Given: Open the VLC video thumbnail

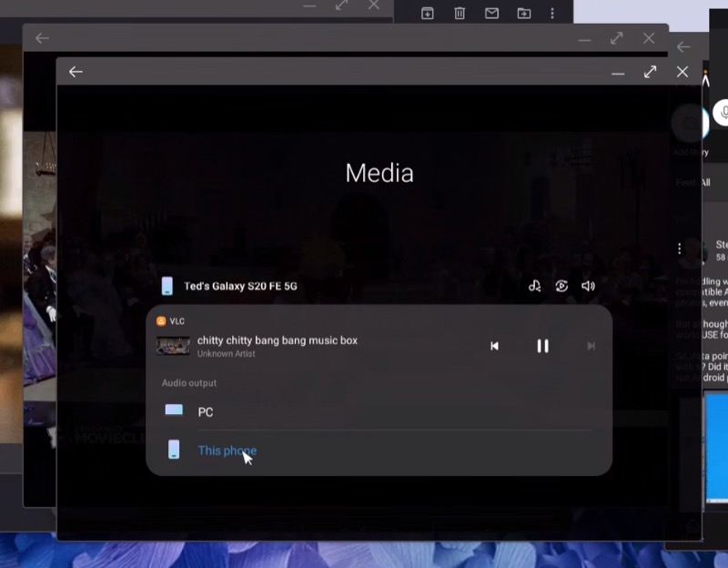Looking at the screenshot, I should [173, 346].
